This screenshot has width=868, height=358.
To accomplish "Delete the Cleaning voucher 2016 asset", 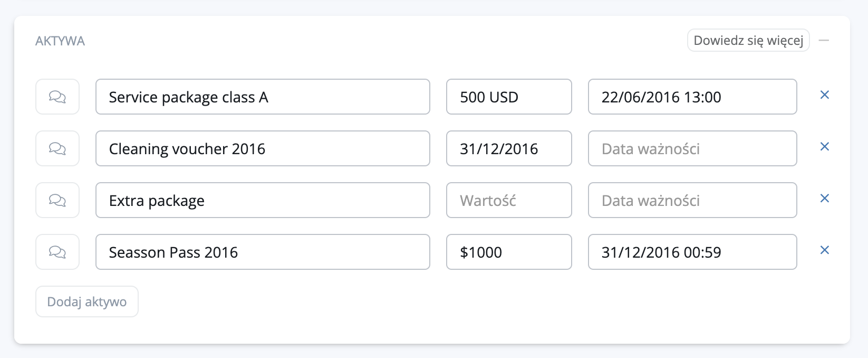I will tap(825, 147).
